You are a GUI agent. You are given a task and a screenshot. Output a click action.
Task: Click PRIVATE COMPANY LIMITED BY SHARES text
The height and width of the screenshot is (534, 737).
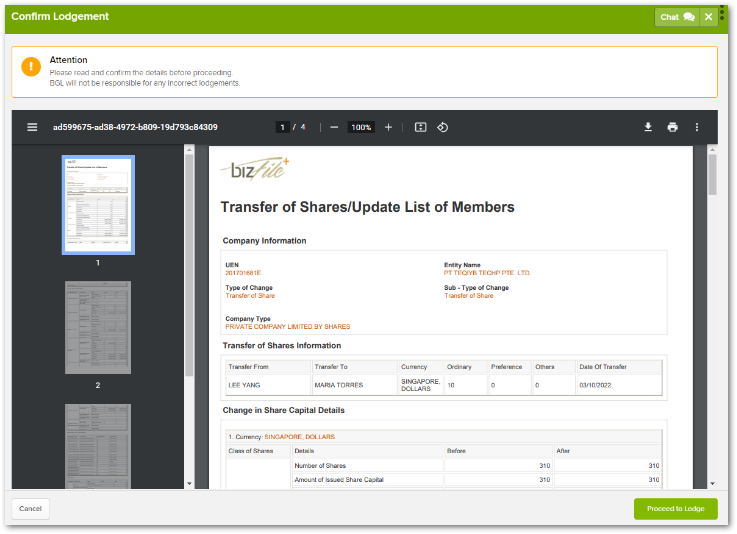coord(288,327)
